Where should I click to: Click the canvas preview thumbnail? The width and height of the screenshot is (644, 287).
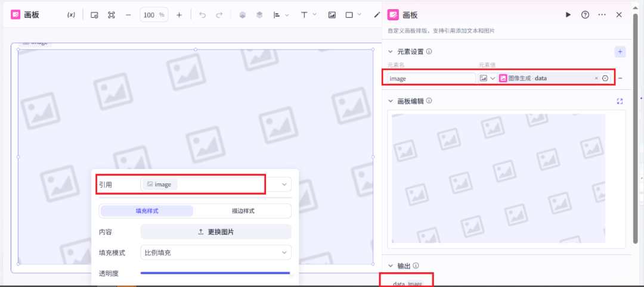pyautogui.click(x=498, y=179)
